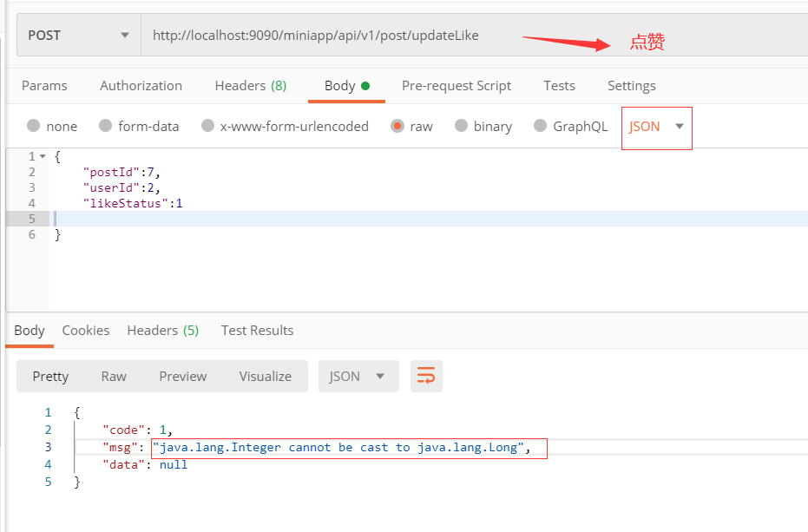Open the response JSON format dropdown
Viewport: 808px width, 532px height.
[x=358, y=377]
